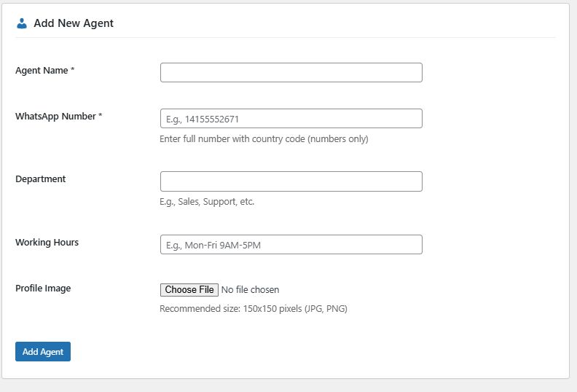The height and width of the screenshot is (392, 577).
Task: Open the Choose File picker
Action: pyautogui.click(x=189, y=290)
